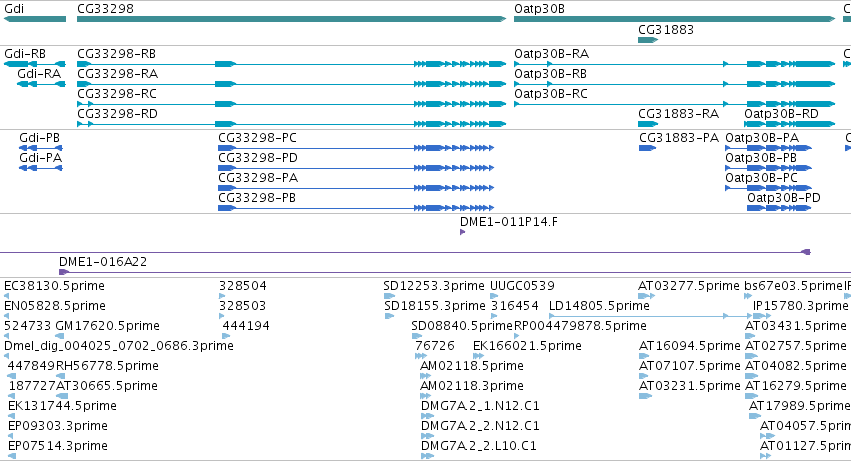Viewport: 851px width, 461px height.
Task: Click the SD12253.3prime EST glyph
Action: click(390, 296)
